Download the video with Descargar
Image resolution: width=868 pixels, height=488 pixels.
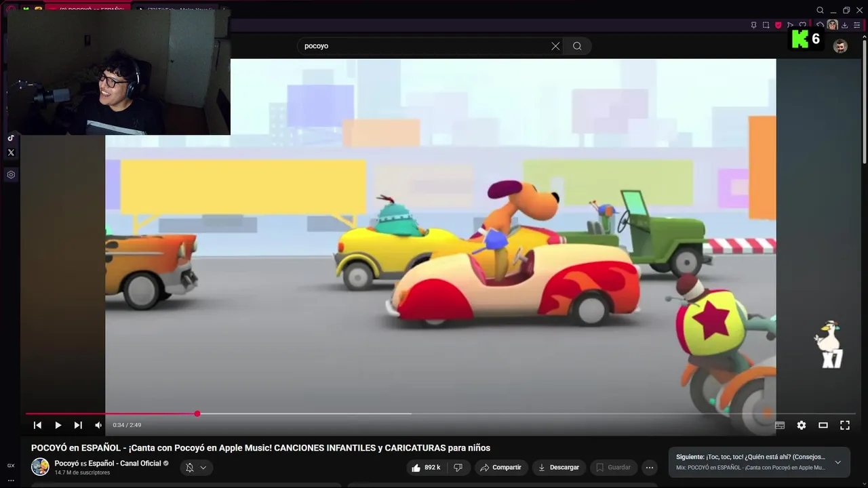pyautogui.click(x=559, y=467)
